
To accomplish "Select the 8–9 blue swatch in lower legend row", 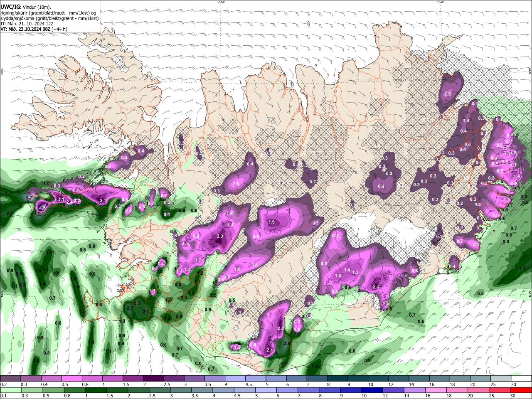I will [x=329, y=390].
